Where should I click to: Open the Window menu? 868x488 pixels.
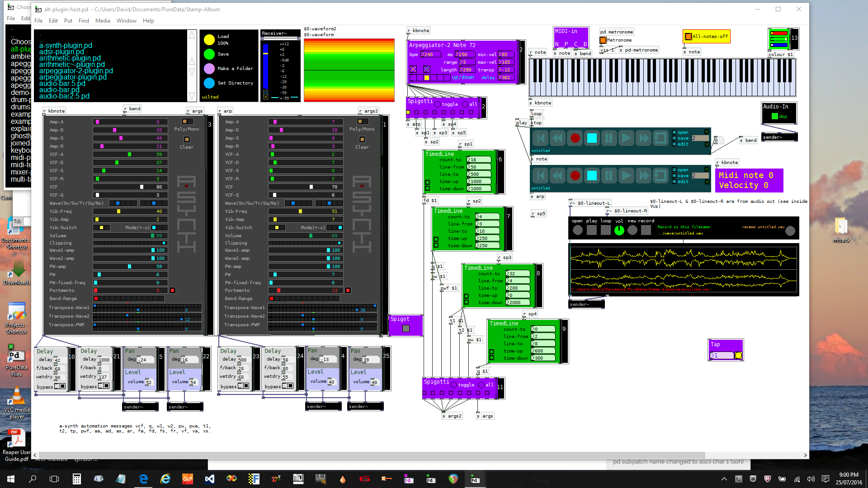tap(127, 21)
